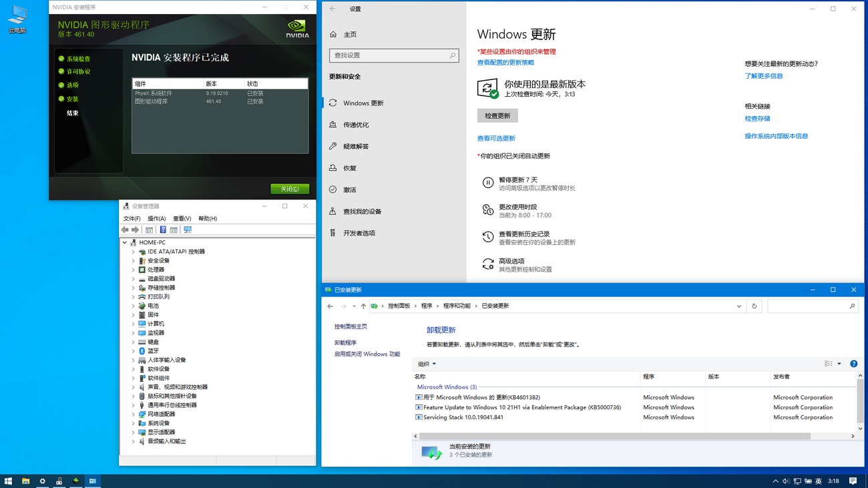Click the 查找设置 search field
The image size is (868, 488).
(394, 55)
